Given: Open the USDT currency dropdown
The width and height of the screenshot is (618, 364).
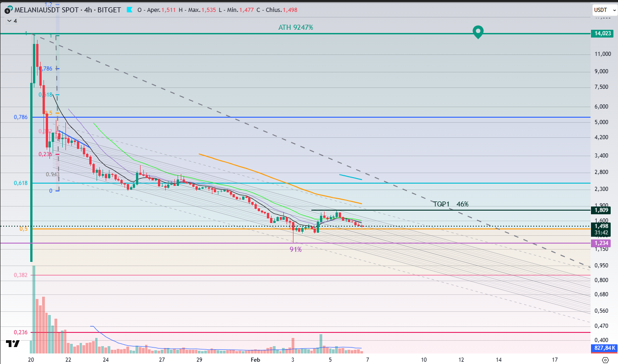Looking at the screenshot, I should (x=602, y=10).
